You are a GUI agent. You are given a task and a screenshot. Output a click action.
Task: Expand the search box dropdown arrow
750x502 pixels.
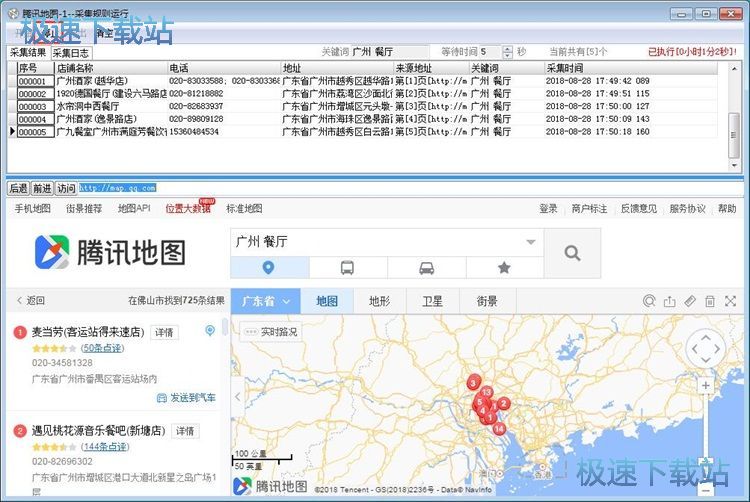pyautogui.click(x=530, y=242)
